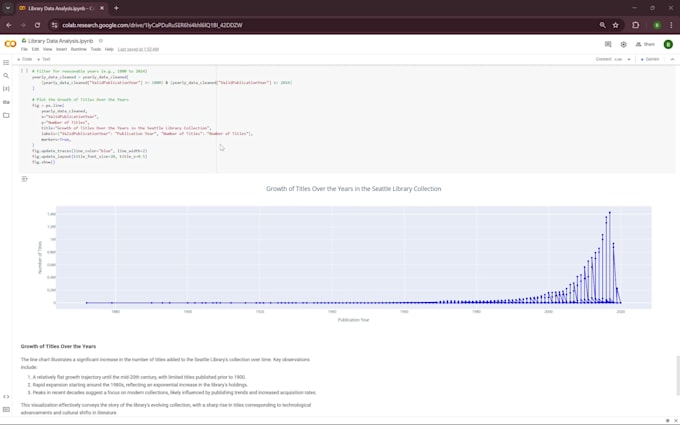680x425 pixels.
Task: Open the Tools menu
Action: 95,49
